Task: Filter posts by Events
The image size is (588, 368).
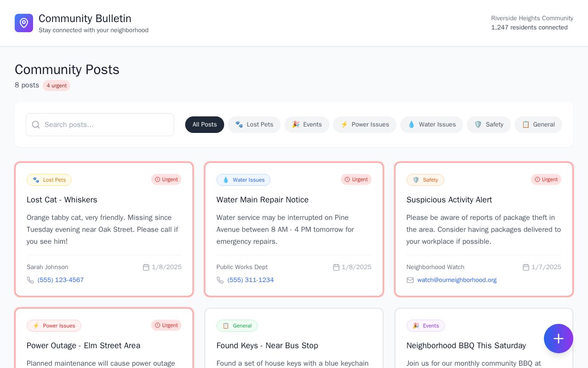Action: 307,125
